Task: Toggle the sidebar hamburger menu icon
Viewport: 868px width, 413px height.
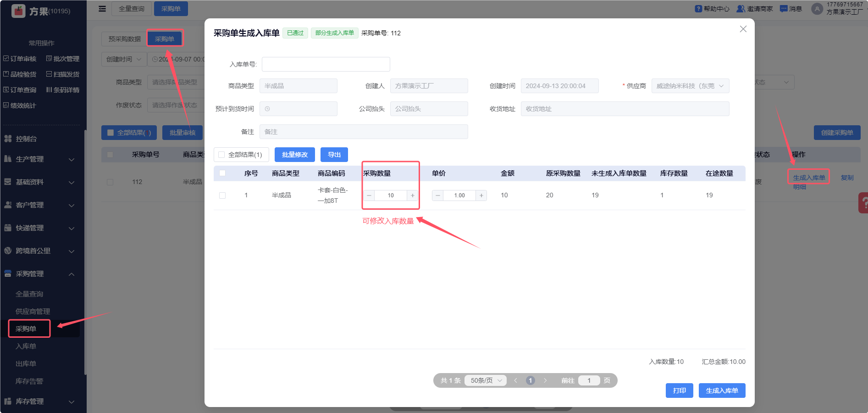Action: [x=102, y=9]
